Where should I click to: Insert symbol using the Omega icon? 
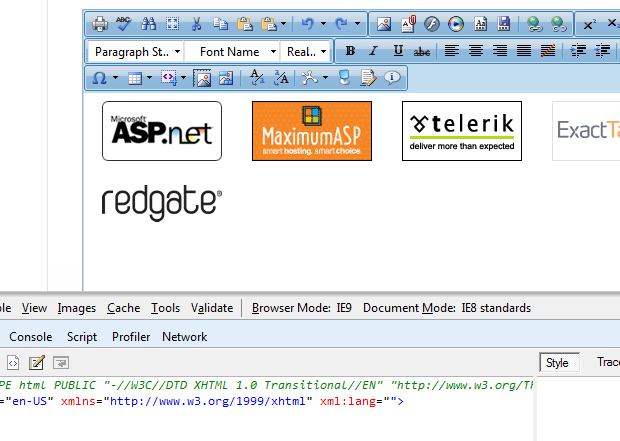click(x=99, y=78)
